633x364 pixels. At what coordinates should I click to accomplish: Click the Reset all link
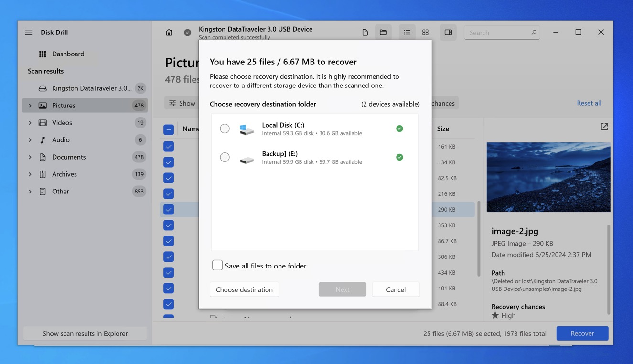pos(589,103)
